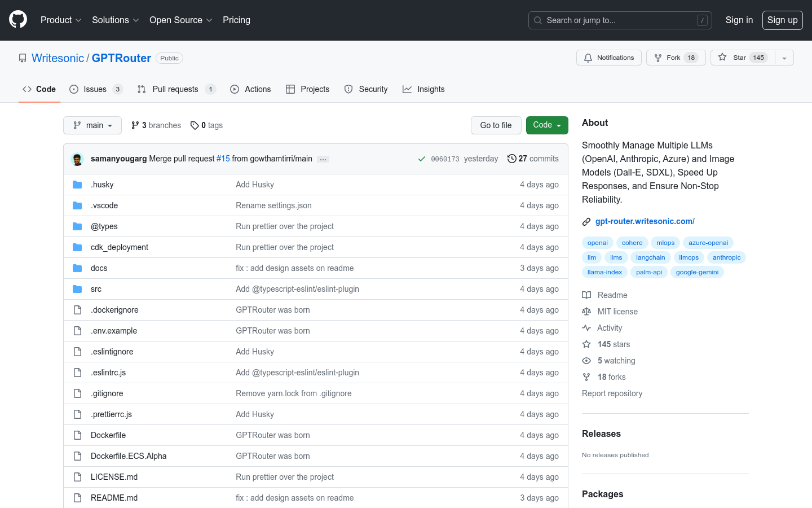Click the Notifications bell button
The width and height of the screenshot is (812, 508).
608,58
